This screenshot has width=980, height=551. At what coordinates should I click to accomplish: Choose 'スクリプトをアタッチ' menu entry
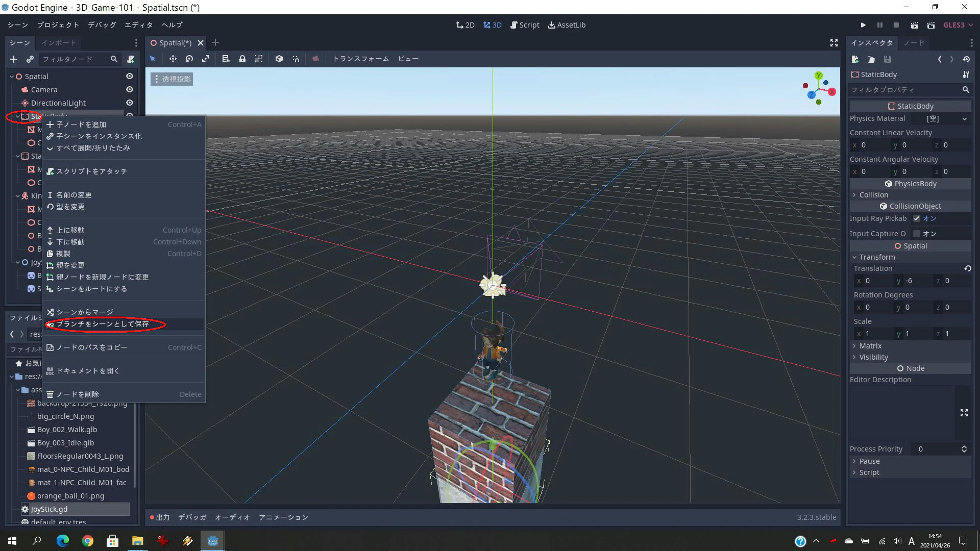pos(124,171)
